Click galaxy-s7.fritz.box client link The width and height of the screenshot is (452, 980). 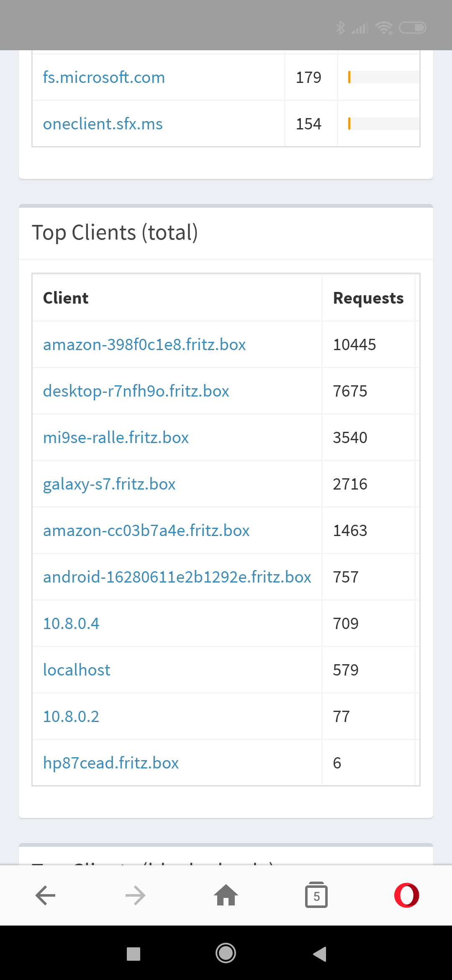point(109,484)
